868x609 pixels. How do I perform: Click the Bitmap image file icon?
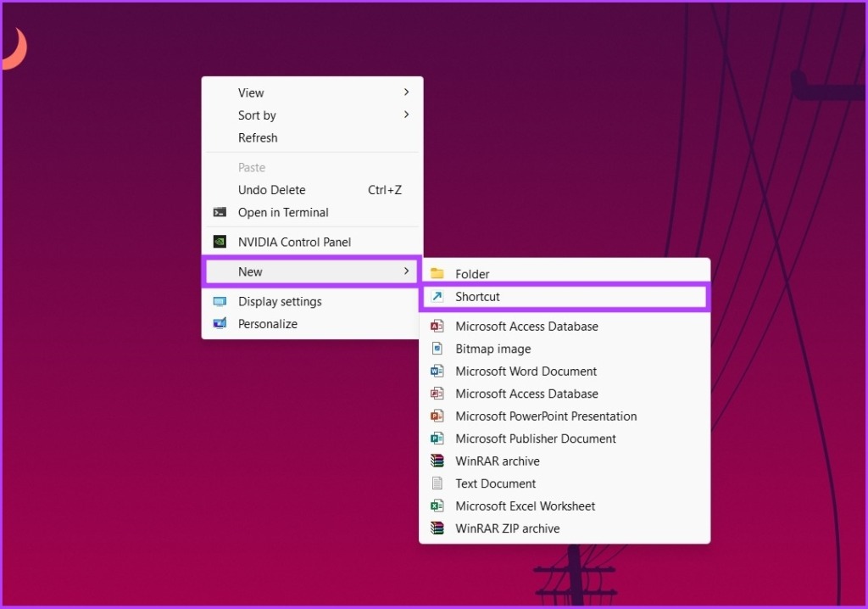coord(437,349)
